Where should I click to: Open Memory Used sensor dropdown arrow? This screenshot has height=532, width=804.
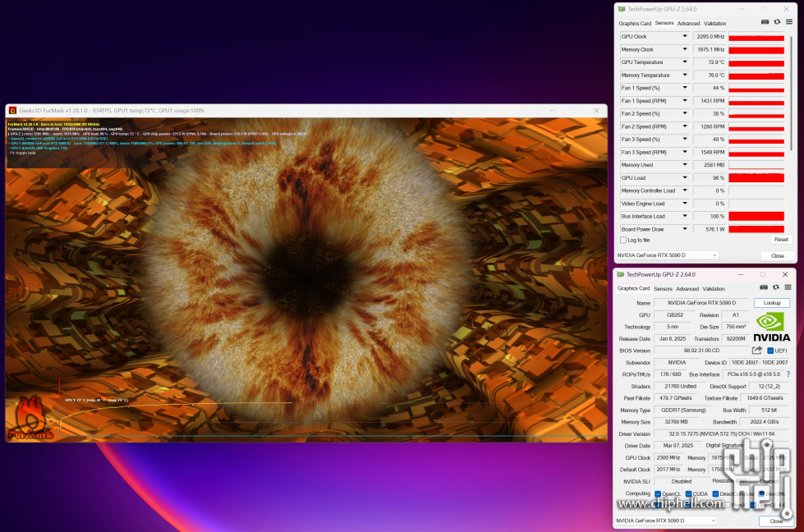click(685, 164)
